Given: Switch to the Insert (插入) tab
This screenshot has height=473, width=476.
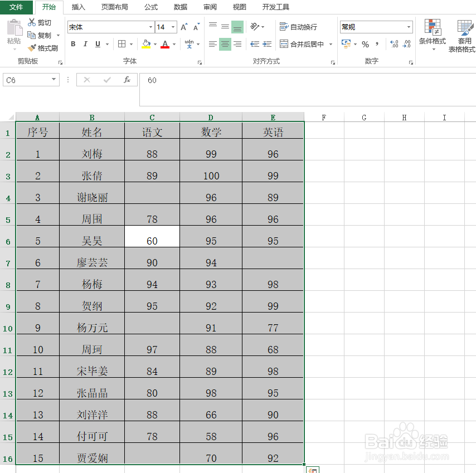Looking at the screenshot, I should 79,7.
